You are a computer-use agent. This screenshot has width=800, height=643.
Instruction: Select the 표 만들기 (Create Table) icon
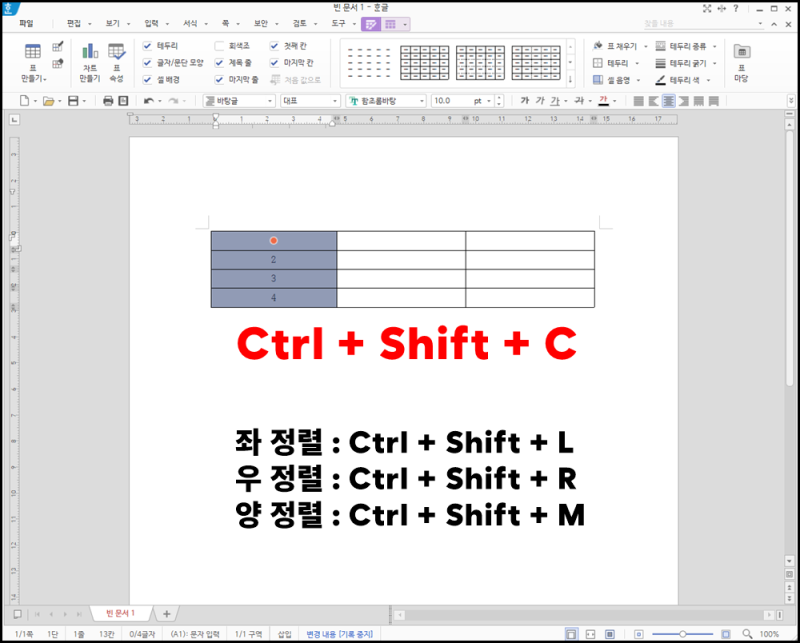click(x=33, y=51)
